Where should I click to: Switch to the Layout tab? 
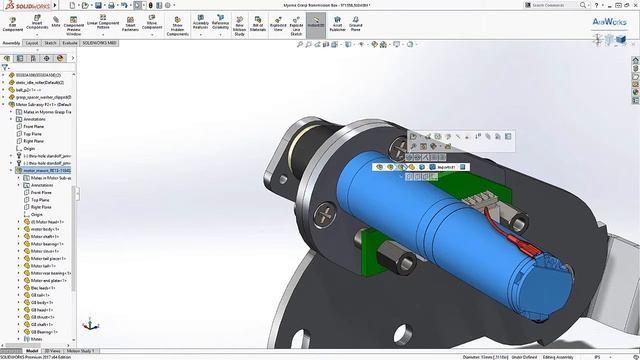coord(32,43)
